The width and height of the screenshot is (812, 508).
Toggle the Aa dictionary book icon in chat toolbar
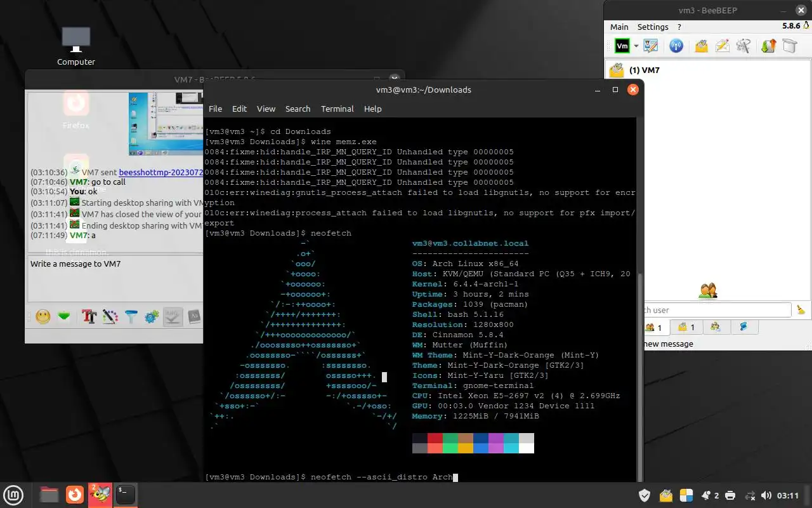click(194, 316)
